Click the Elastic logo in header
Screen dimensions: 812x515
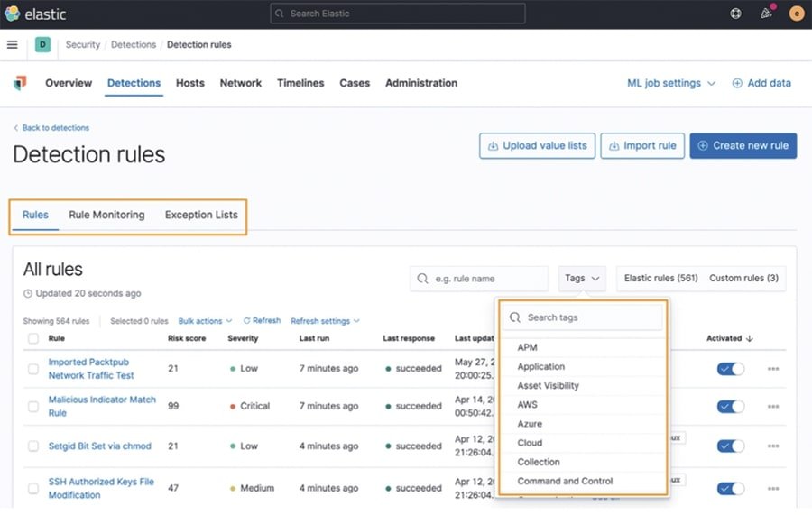35,14
